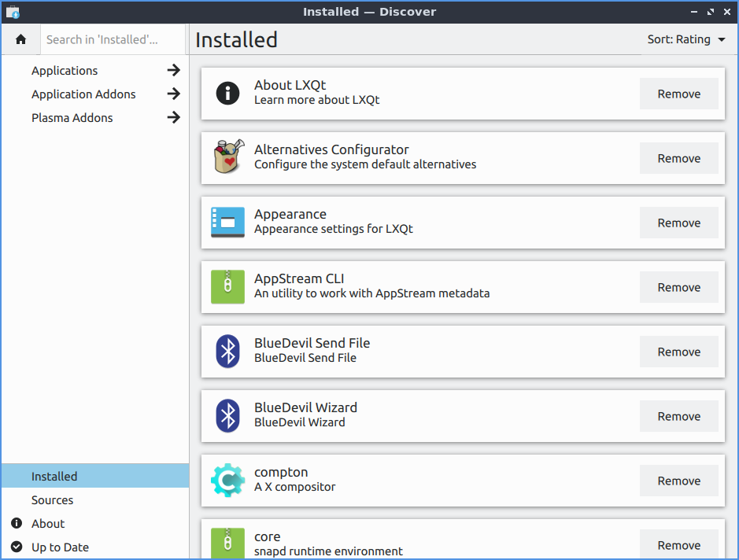This screenshot has height=560, width=739.
Task: Click the home icon in sidebar
Action: (20, 39)
